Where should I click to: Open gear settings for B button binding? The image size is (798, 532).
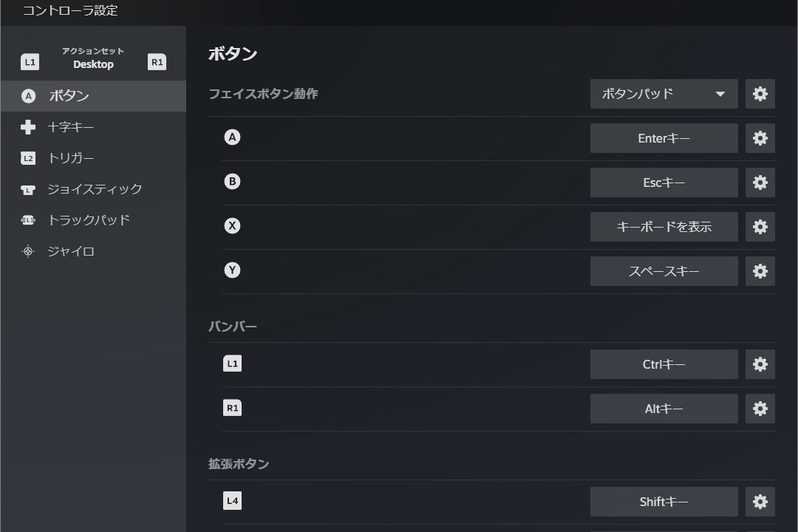(760, 183)
